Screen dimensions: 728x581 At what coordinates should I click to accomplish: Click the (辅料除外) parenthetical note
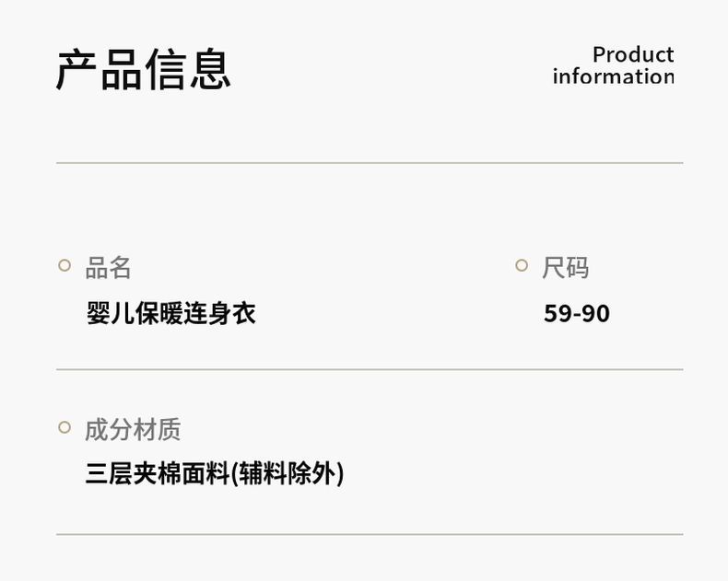coord(287,474)
